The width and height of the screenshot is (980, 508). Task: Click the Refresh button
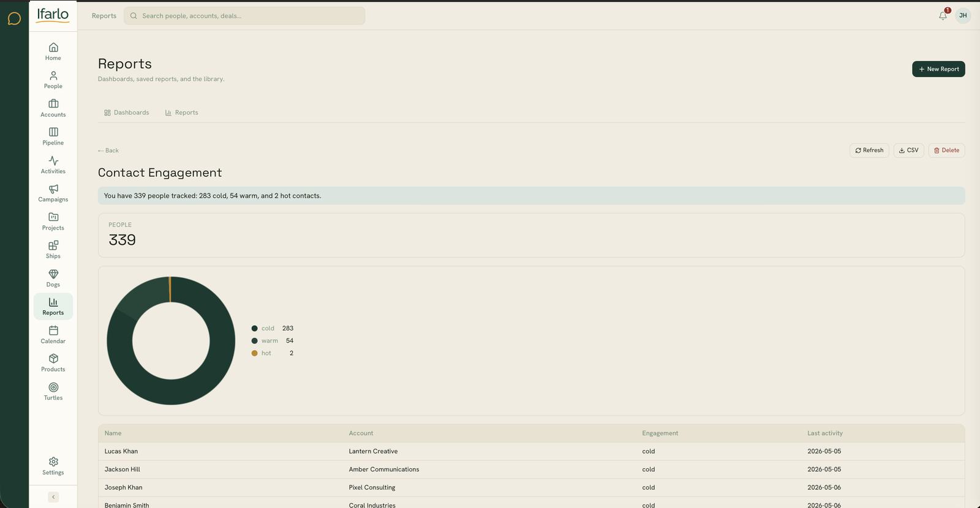tap(869, 151)
